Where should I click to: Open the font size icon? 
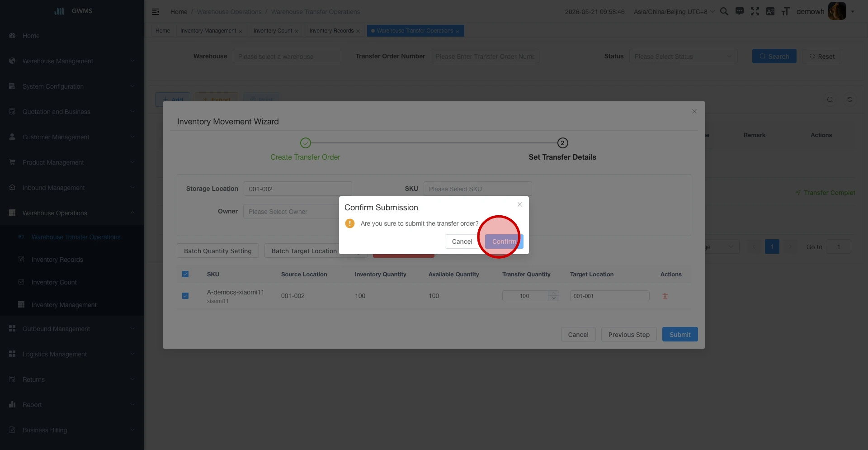(786, 11)
